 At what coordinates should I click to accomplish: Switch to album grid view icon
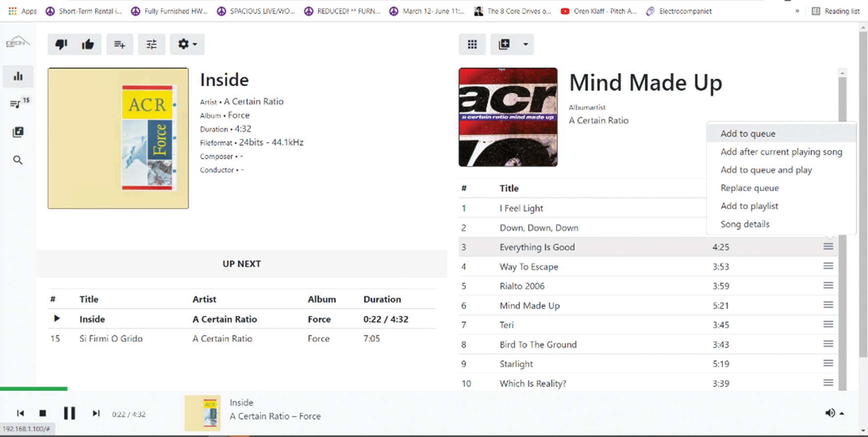coord(472,45)
